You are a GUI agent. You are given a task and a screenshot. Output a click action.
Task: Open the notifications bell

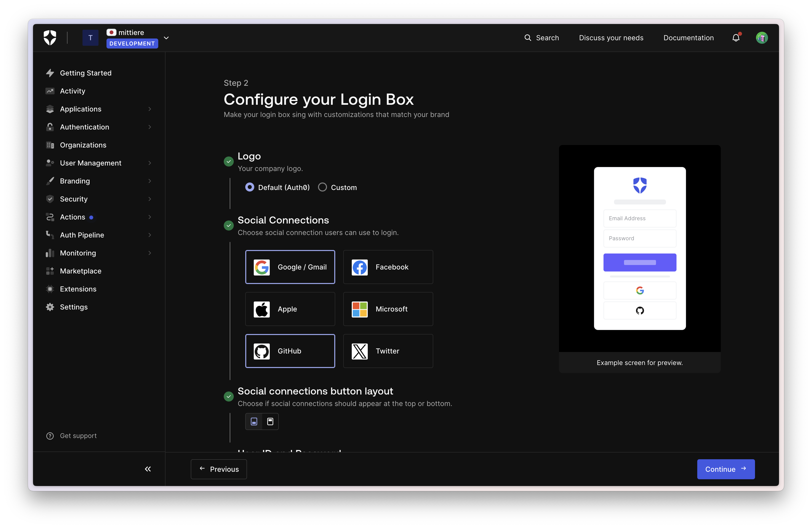click(736, 38)
